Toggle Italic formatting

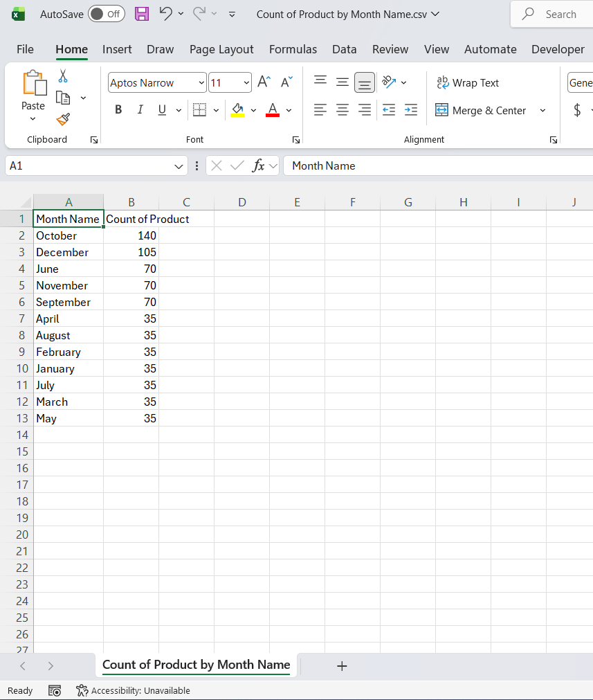pos(140,110)
